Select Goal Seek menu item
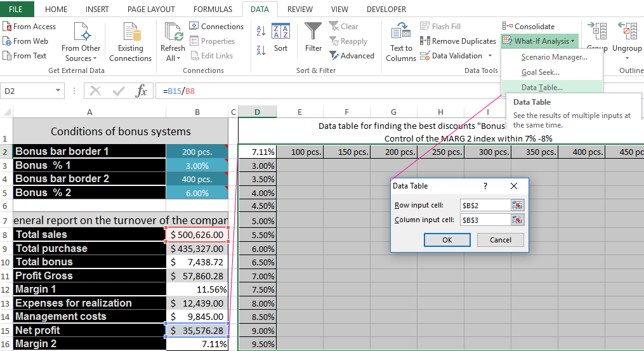 [541, 72]
